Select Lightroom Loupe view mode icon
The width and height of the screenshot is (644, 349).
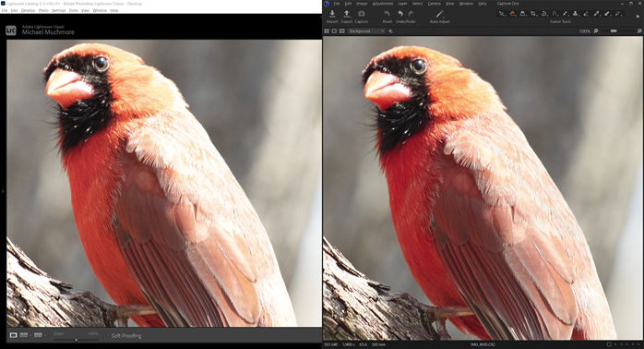[x=14, y=335]
